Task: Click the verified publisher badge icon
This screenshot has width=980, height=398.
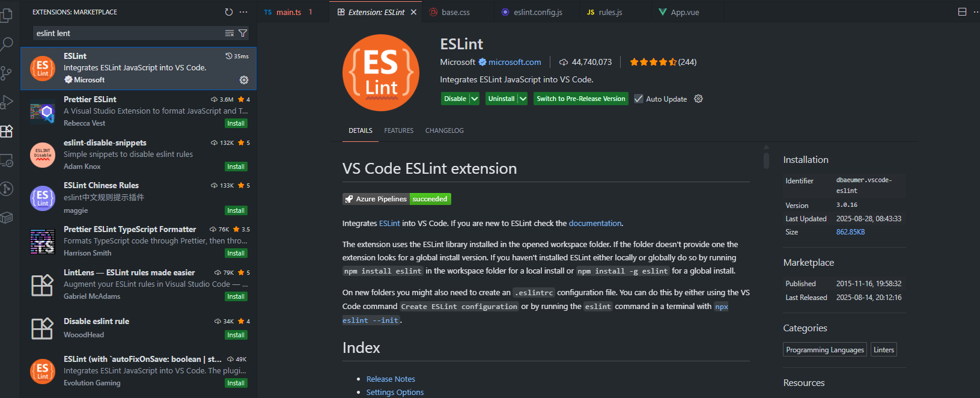Action: (482, 62)
